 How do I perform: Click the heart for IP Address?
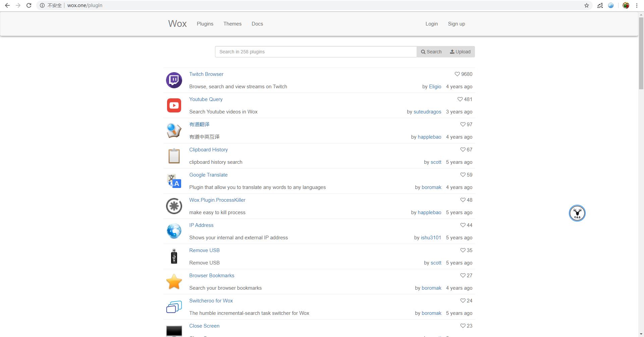[463, 225]
